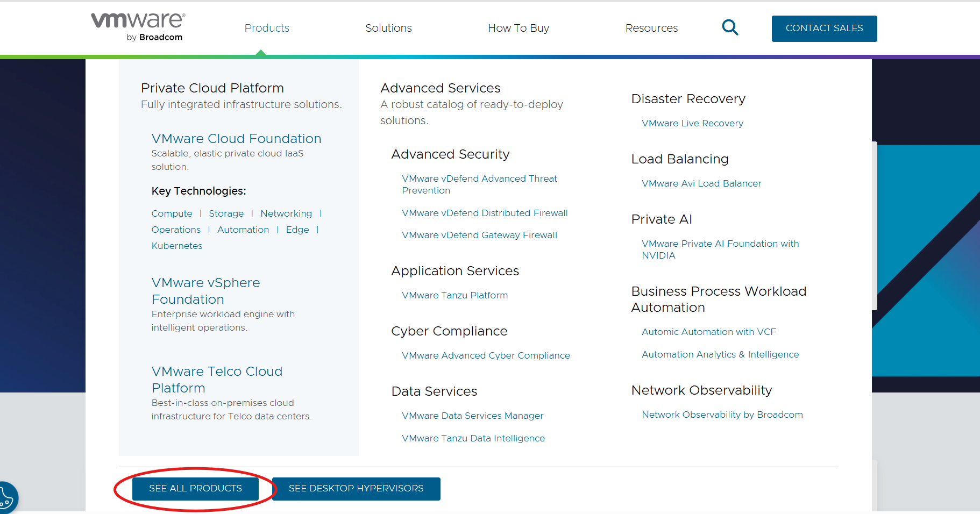The image size is (980, 514).
Task: Select the Kubernetes technology link
Action: pyautogui.click(x=177, y=246)
